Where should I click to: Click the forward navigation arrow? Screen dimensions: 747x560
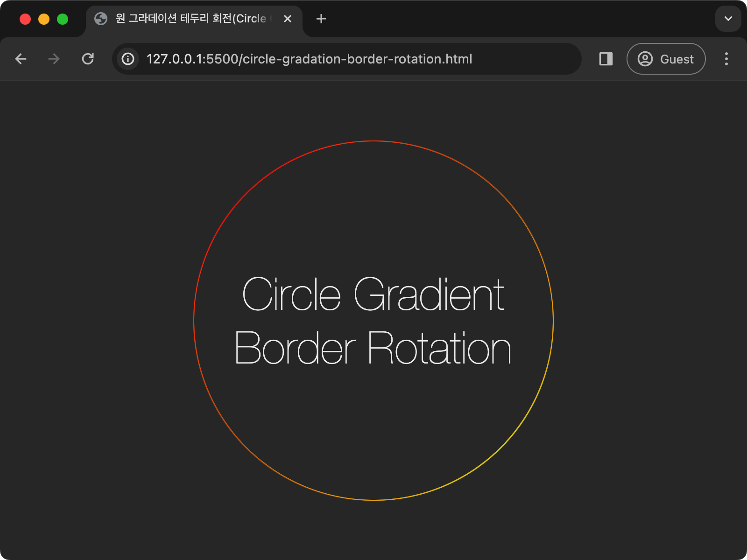click(54, 59)
